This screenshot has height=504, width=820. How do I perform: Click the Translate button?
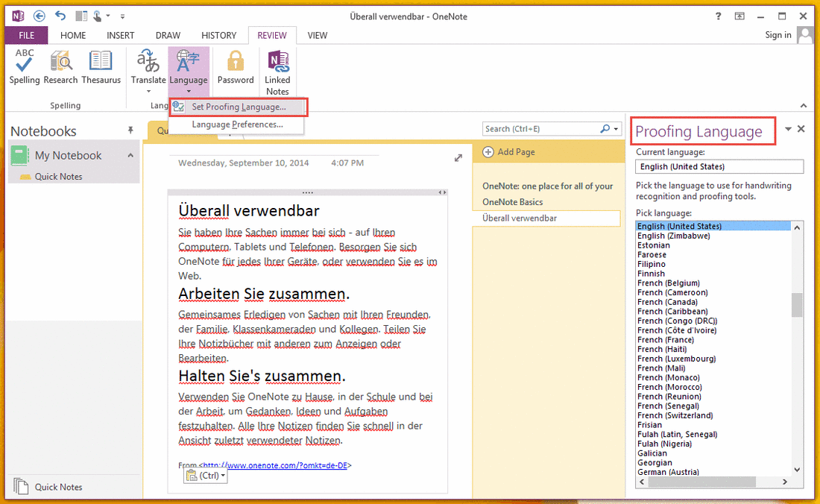(148, 71)
